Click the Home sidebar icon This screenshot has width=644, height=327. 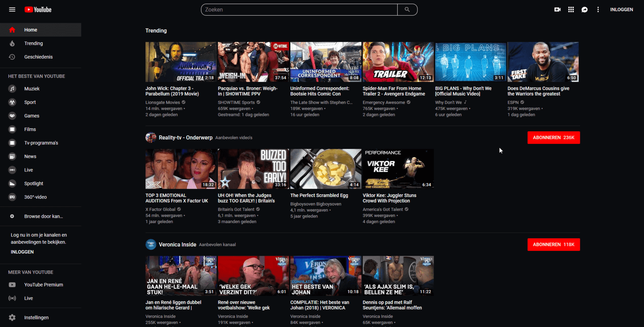12,30
